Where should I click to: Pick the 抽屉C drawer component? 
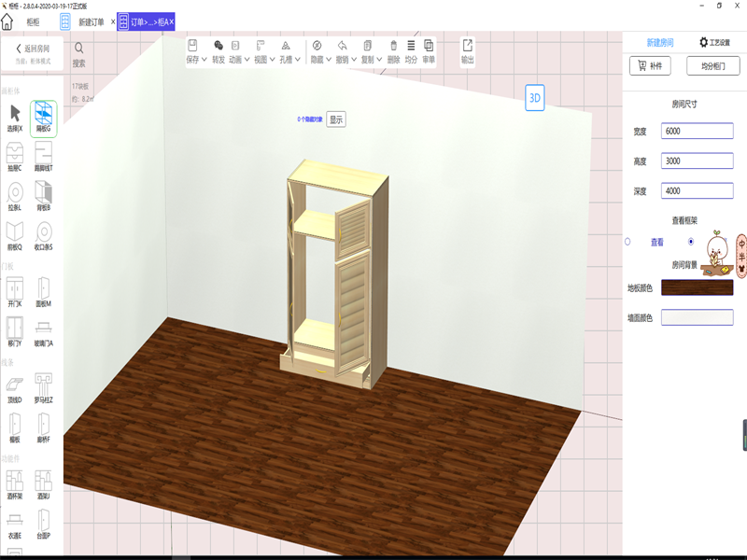coord(15,157)
